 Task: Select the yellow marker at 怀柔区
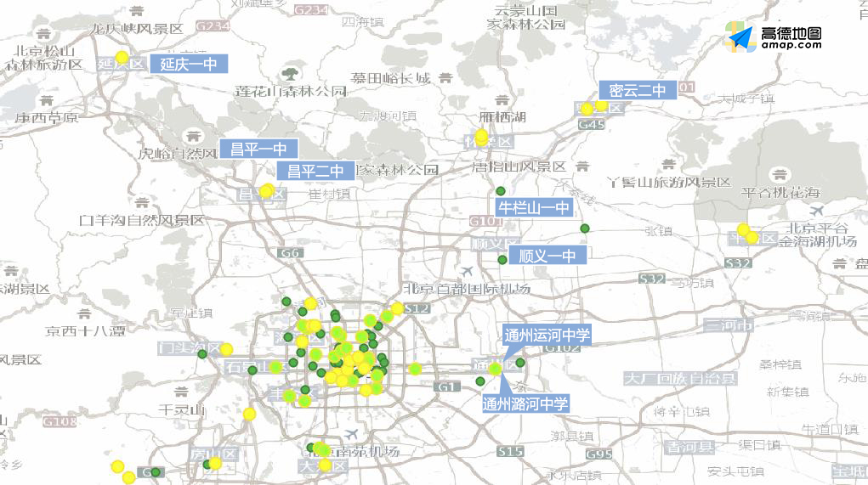click(481, 136)
